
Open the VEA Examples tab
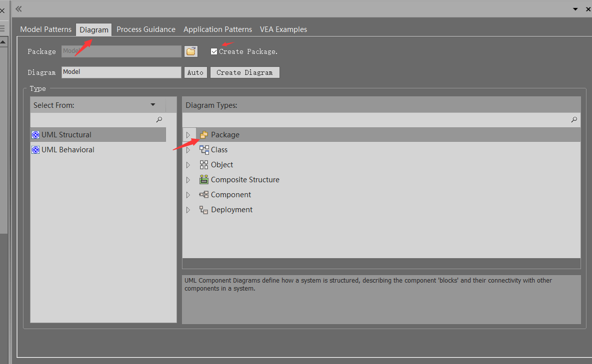coord(283,29)
